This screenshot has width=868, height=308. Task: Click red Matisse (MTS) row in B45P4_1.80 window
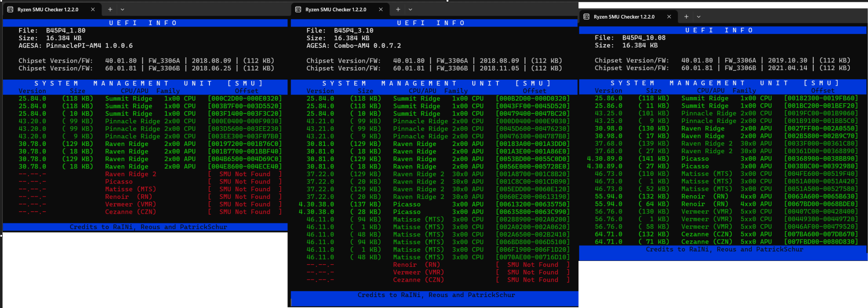click(150, 189)
